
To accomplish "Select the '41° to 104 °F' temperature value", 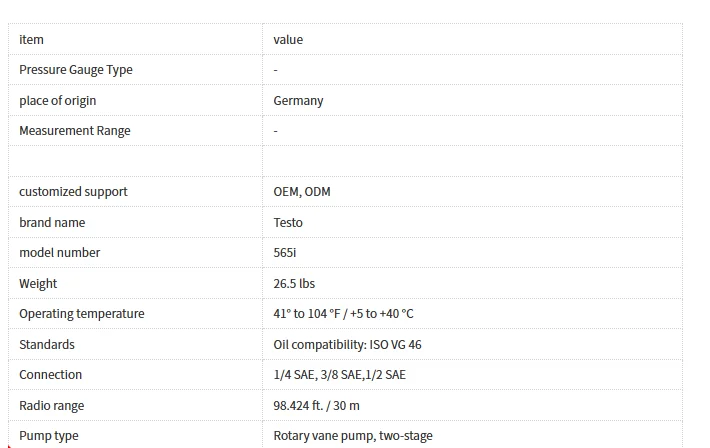I will click(x=307, y=314).
